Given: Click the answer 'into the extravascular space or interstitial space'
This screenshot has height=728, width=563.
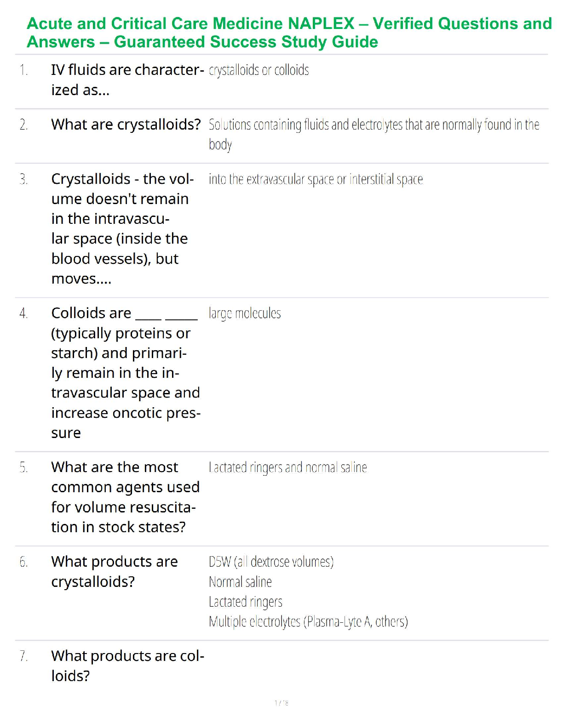Looking at the screenshot, I should 316,179.
